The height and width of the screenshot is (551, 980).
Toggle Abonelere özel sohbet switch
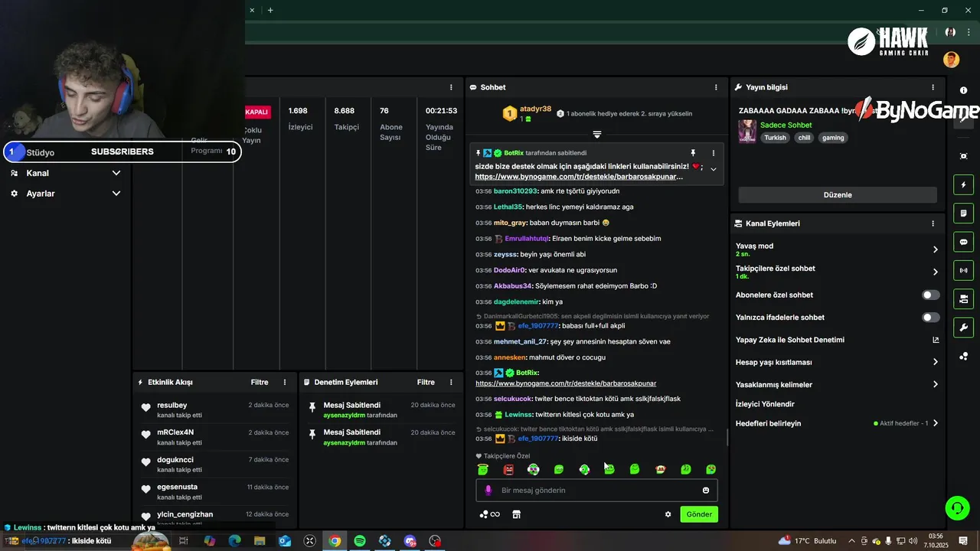[930, 295]
